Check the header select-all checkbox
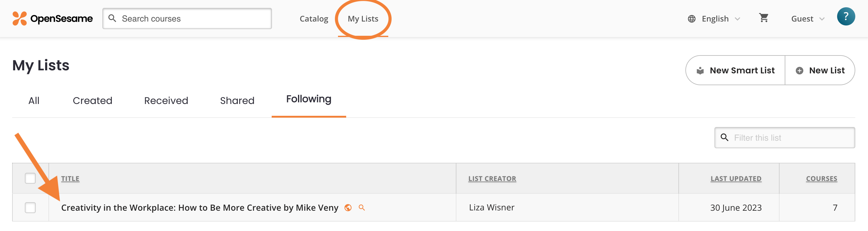This screenshot has width=868, height=231. [x=30, y=178]
